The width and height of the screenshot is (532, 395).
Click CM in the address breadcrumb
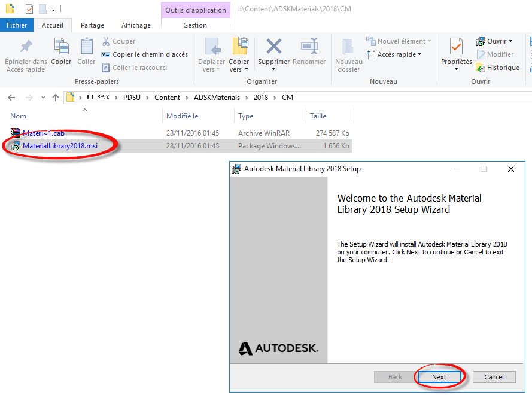coord(287,98)
